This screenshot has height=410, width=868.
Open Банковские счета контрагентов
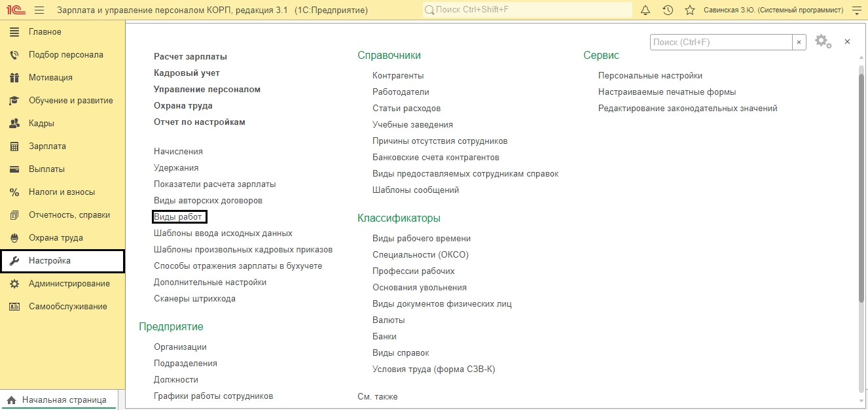click(x=436, y=158)
